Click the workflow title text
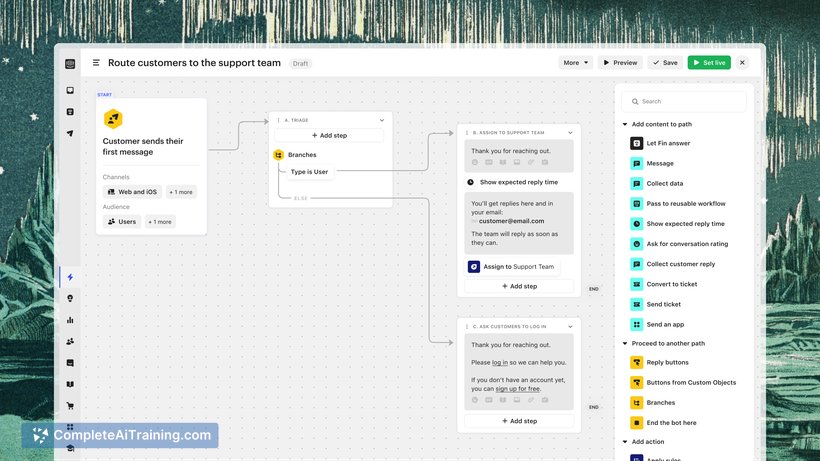This screenshot has width=820, height=461. pos(195,63)
